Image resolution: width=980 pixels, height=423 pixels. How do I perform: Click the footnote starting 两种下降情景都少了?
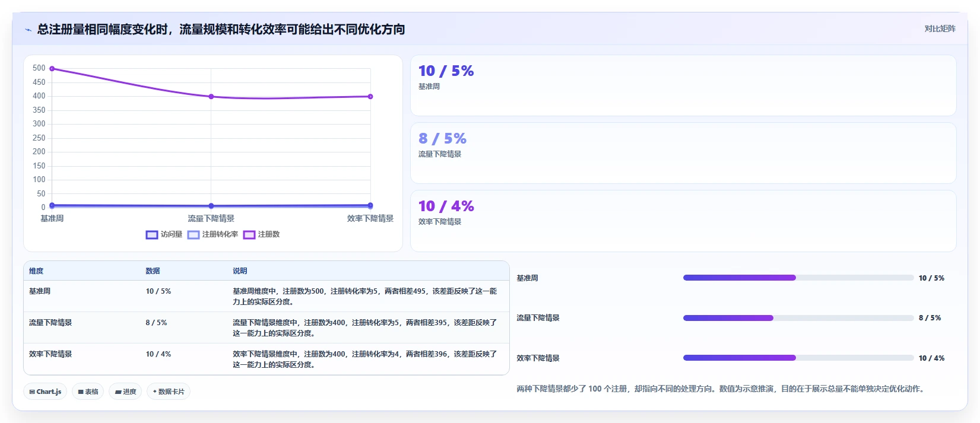pyautogui.click(x=722, y=389)
